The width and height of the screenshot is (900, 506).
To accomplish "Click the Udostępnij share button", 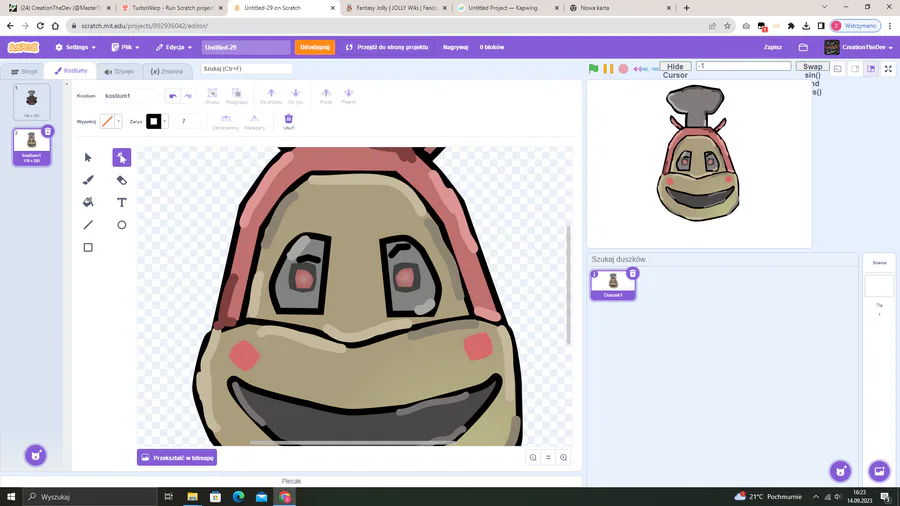I will [x=315, y=47].
